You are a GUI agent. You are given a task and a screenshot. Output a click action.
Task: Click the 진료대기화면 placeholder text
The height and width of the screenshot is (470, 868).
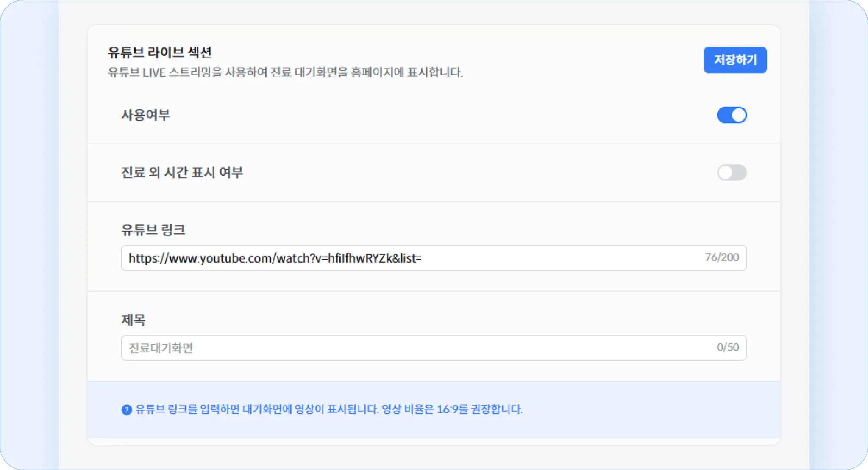click(x=161, y=348)
